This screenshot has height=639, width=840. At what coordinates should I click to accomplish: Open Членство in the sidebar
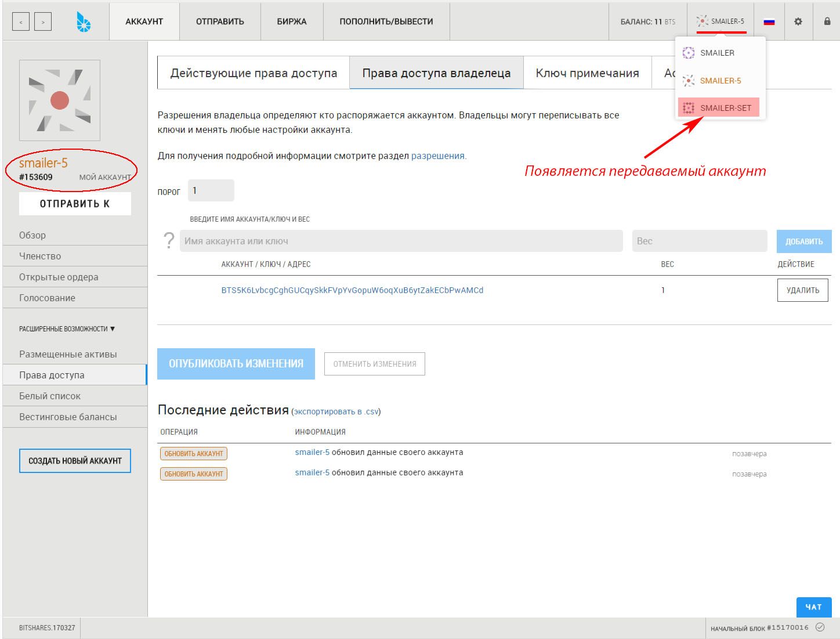click(75, 256)
